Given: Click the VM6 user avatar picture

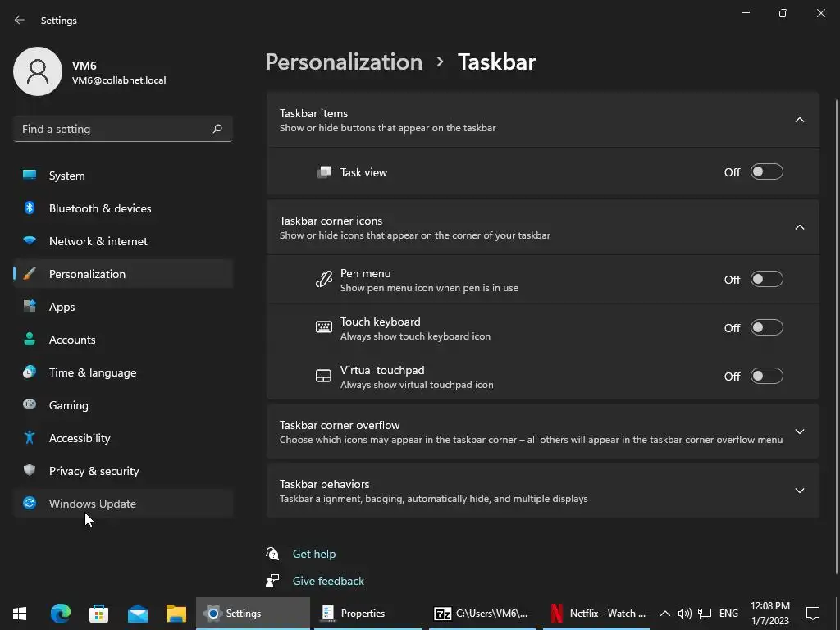Looking at the screenshot, I should 38,71.
